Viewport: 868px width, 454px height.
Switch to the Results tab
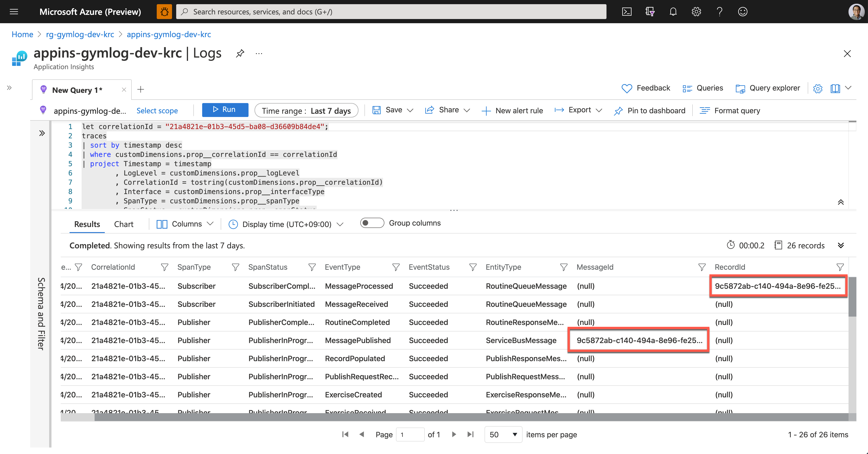click(x=87, y=224)
